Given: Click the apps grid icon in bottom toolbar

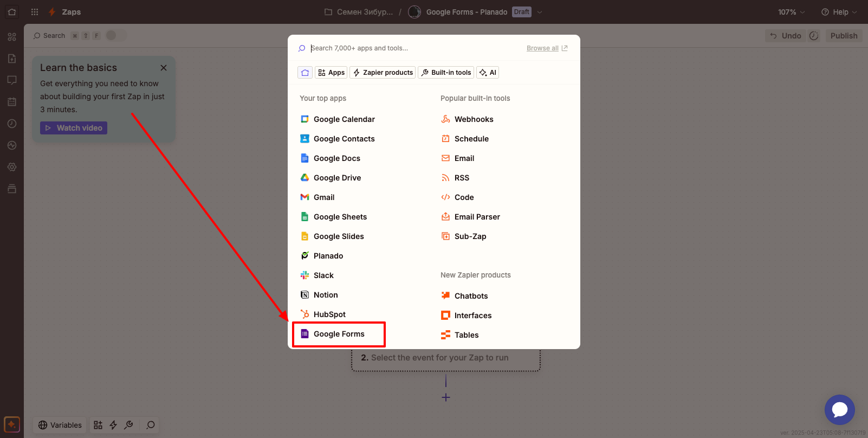Looking at the screenshot, I should coord(98,425).
